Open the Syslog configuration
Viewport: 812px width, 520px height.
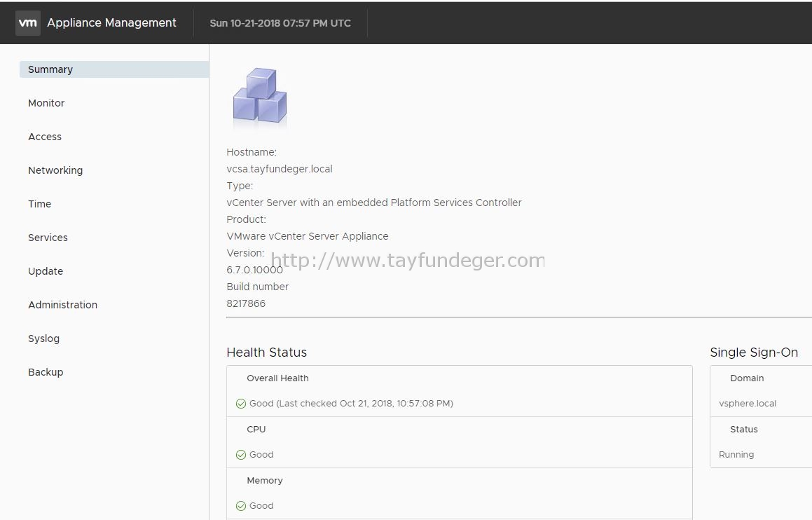click(x=43, y=338)
